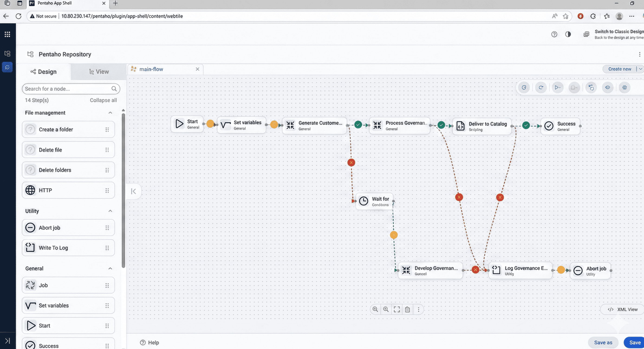Switch to the View tab
This screenshot has height=349, width=644.
click(99, 72)
